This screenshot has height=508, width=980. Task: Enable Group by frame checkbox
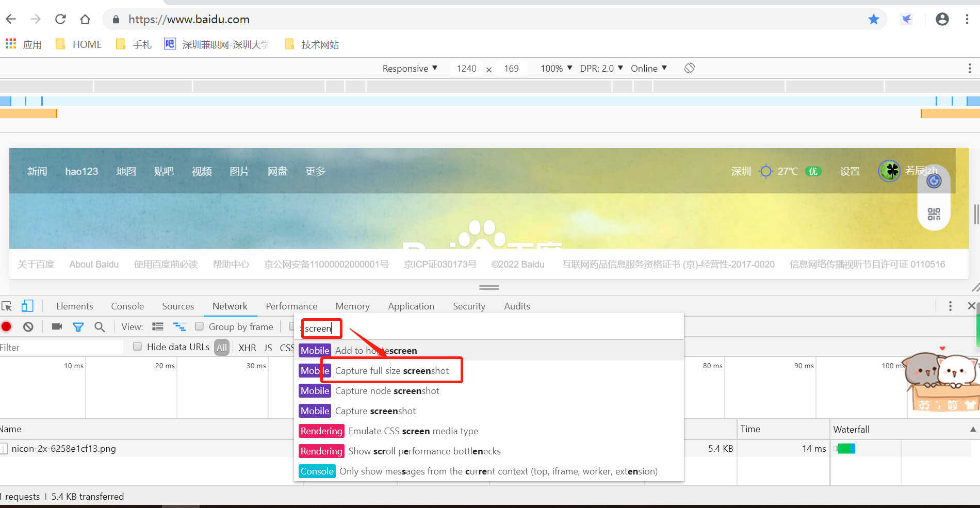(199, 326)
